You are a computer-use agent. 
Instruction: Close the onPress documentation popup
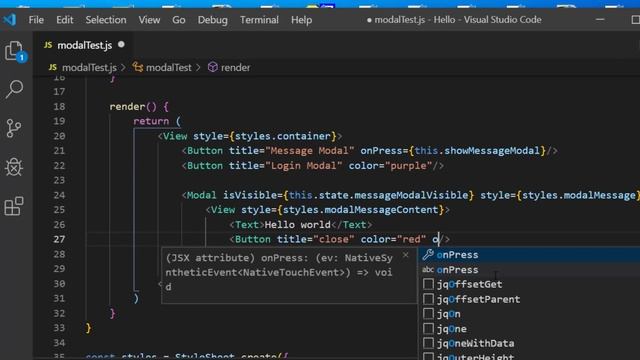click(x=405, y=256)
